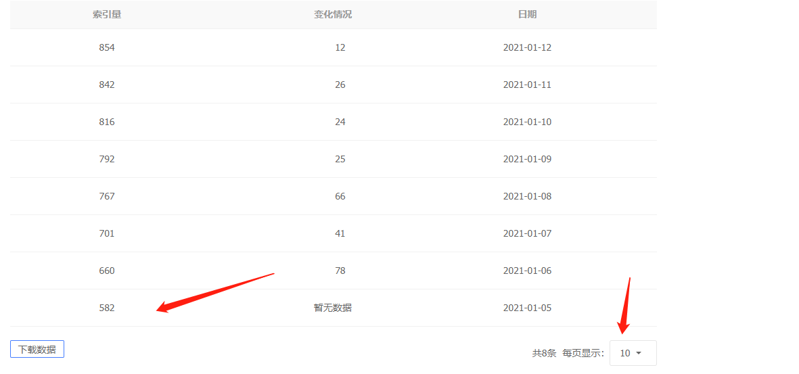Click index value 660
Image resolution: width=799 pixels, height=374 pixels.
pyautogui.click(x=107, y=271)
